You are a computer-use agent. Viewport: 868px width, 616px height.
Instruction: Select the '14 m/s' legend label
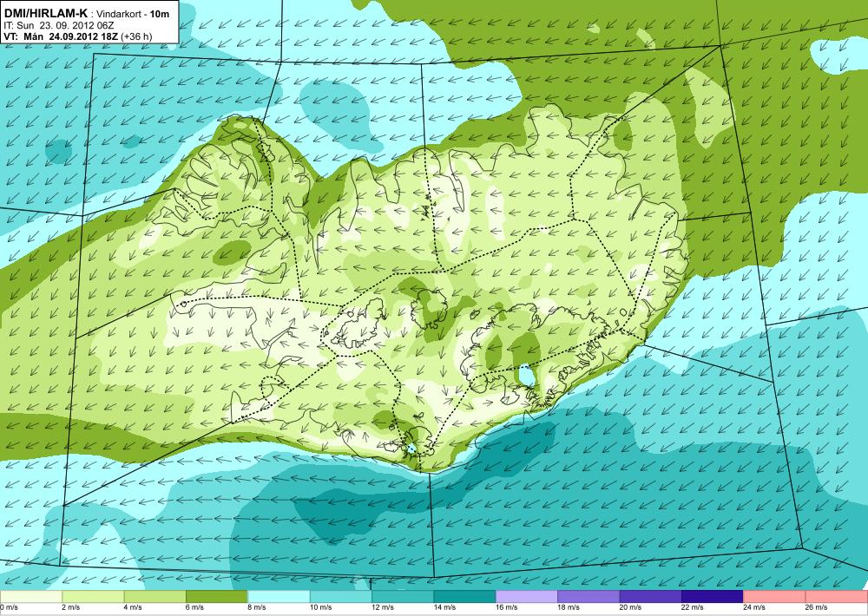coord(445,607)
